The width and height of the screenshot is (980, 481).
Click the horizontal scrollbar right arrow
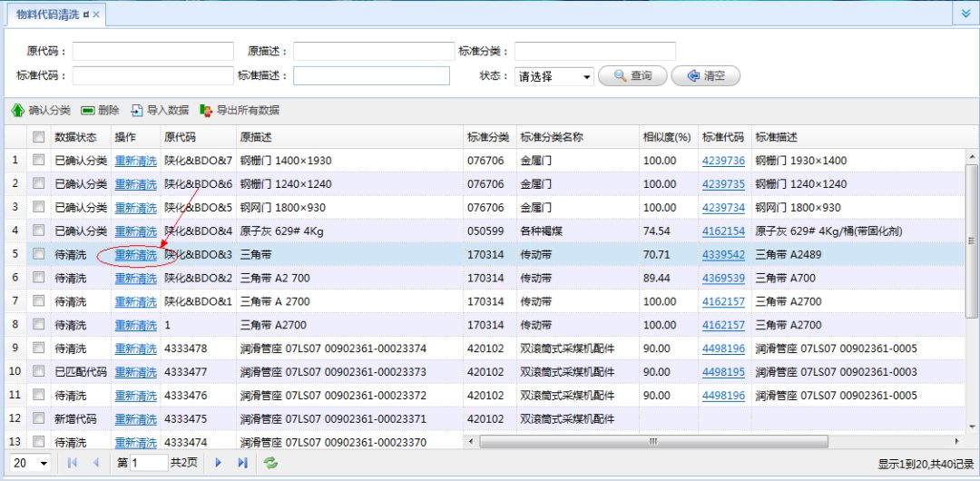coord(957,442)
